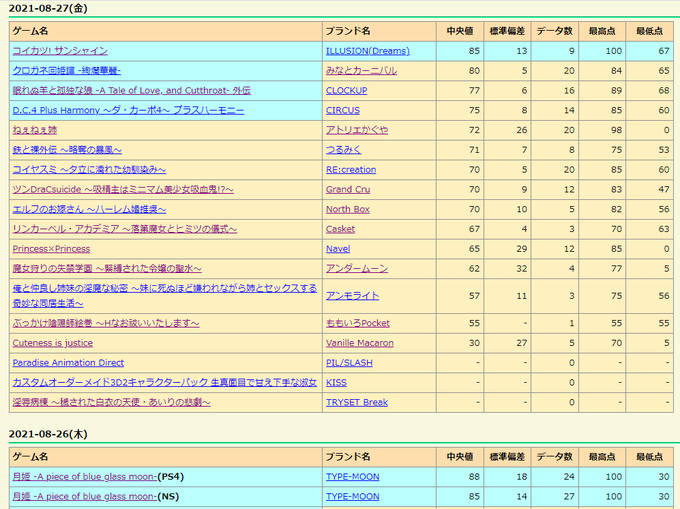Visit the North Box brand link

point(348,209)
